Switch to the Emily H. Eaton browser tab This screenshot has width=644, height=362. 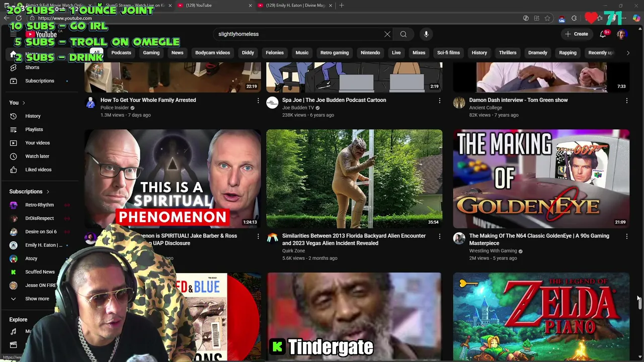click(x=294, y=5)
